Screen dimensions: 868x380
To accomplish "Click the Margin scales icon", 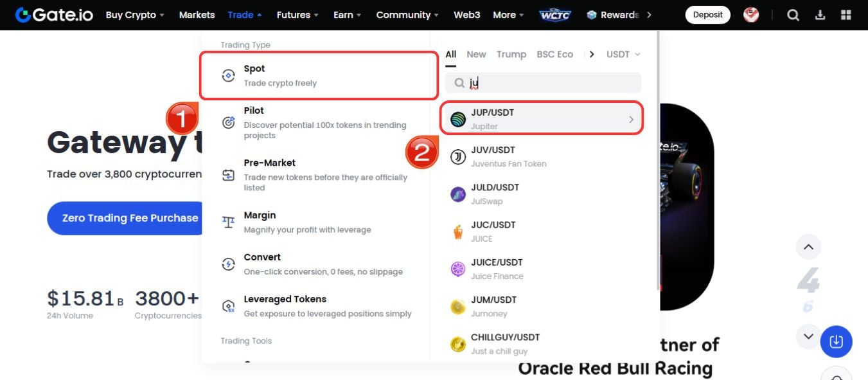I will click(x=228, y=222).
